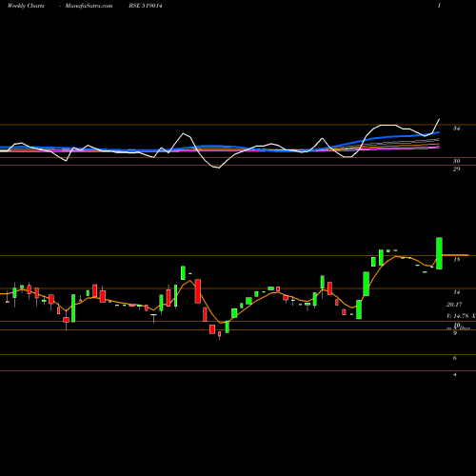Click the '34' axis label

[456, 129]
